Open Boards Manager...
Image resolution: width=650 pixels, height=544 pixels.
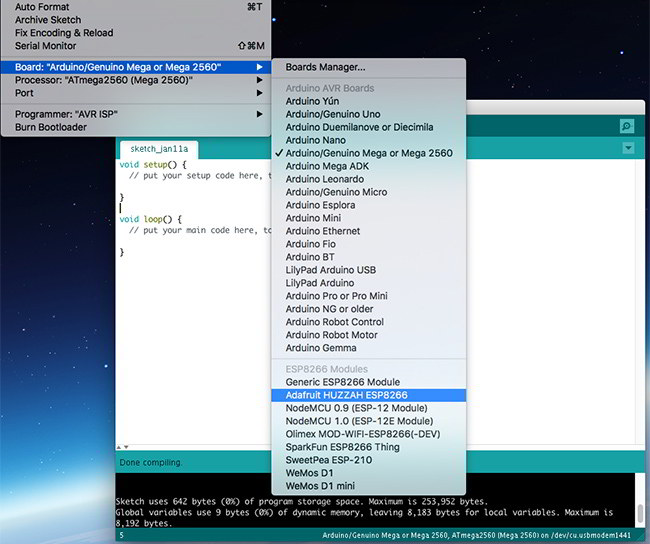click(x=369, y=67)
